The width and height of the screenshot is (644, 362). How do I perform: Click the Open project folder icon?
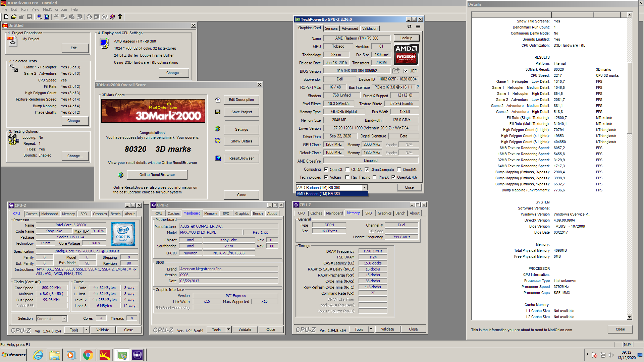click(14, 17)
